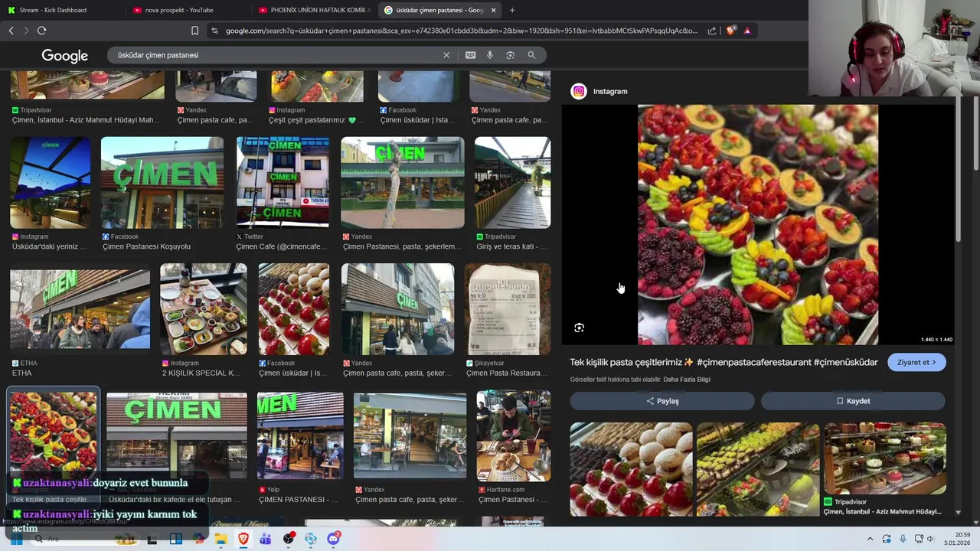This screenshot has width=980, height=551.
Task: Open ETHA crowd at Çimen thumbnail
Action: [x=80, y=309]
